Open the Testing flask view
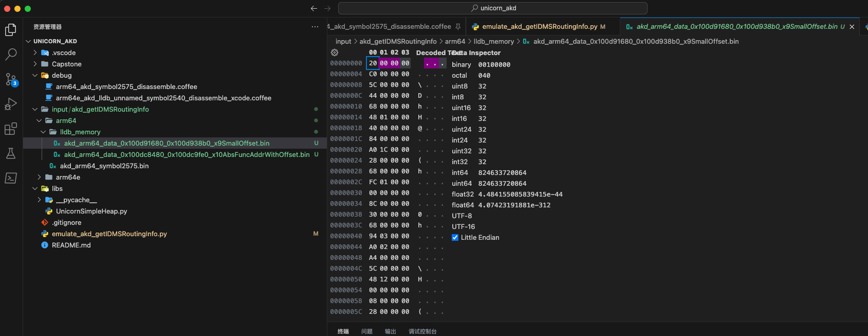This screenshot has width=868, height=336. (x=11, y=153)
